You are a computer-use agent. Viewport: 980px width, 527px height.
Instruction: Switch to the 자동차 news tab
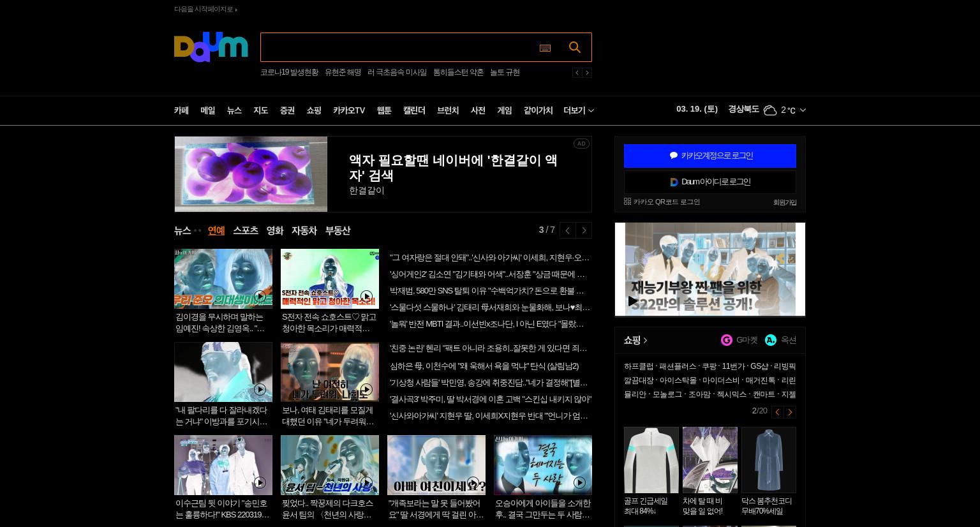pyautogui.click(x=304, y=230)
